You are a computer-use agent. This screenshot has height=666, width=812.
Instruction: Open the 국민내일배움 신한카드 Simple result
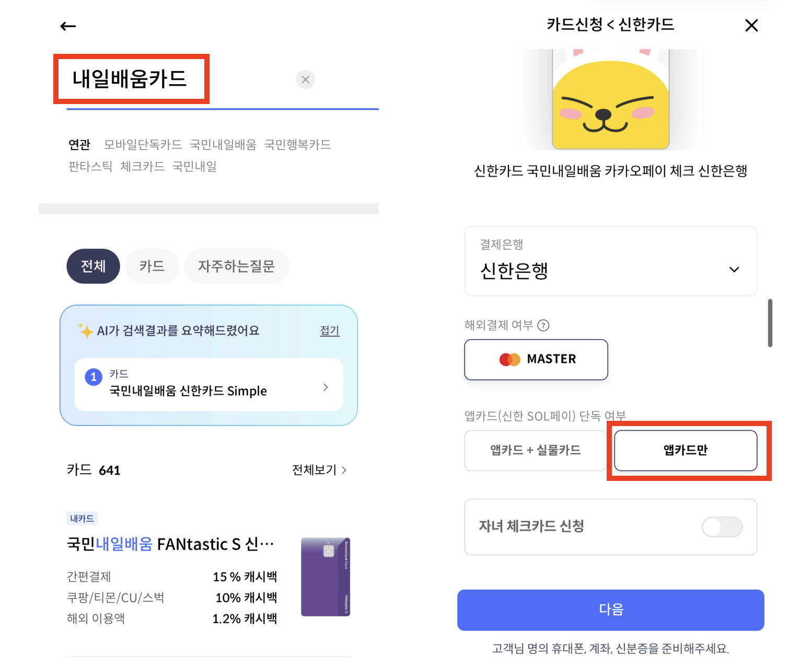[208, 384]
